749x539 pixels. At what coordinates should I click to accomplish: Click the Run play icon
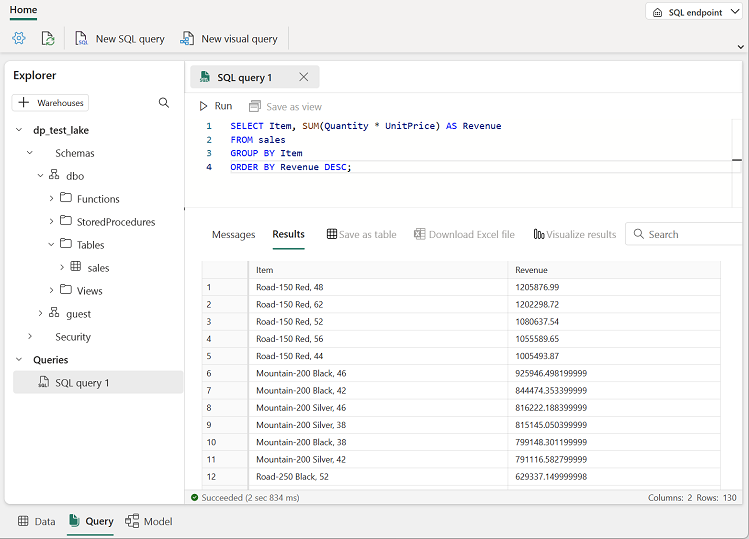(203, 106)
